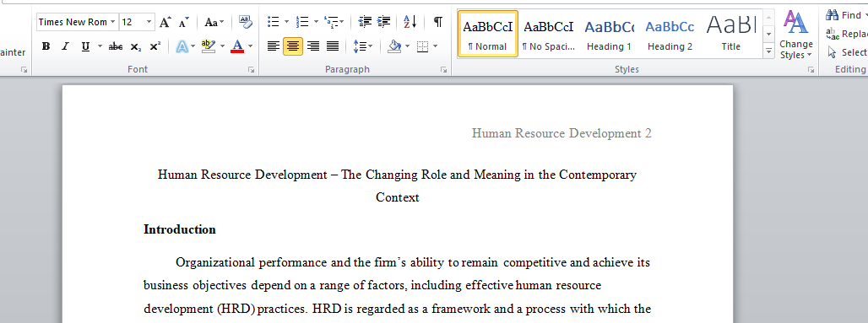Click the Borders icon
Viewport: 868px width, 323px height.
click(422, 46)
